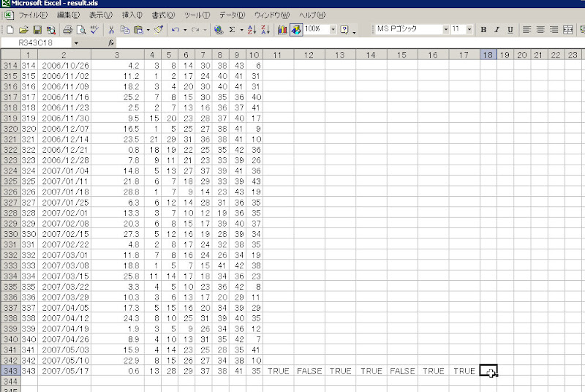Viewport: 585px width, 392px height.
Task: Open the zoom 100% dropdown
Action: coord(333,29)
